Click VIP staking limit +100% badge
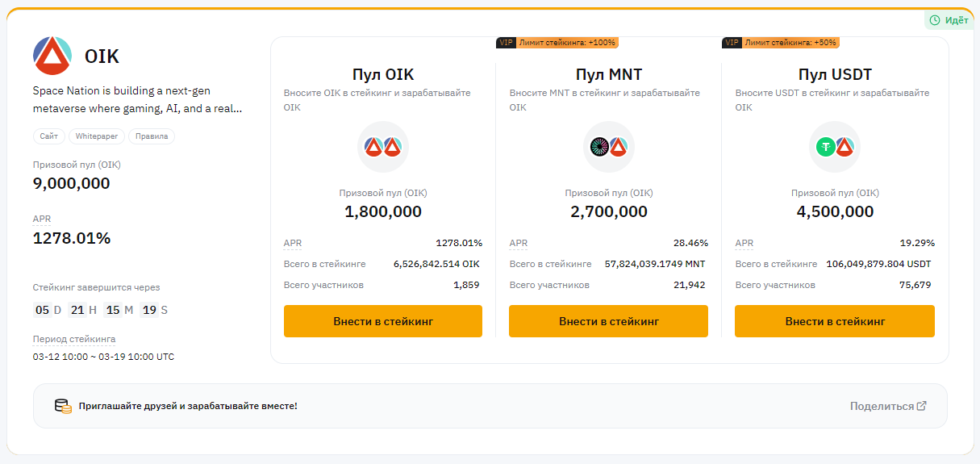The image size is (980, 464). click(x=557, y=43)
